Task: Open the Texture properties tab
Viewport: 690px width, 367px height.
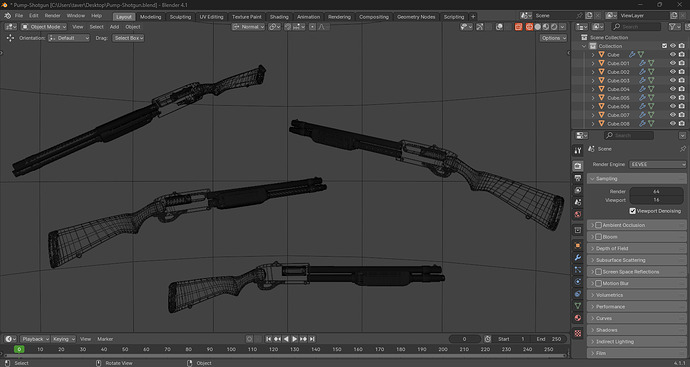Action: coord(578,333)
